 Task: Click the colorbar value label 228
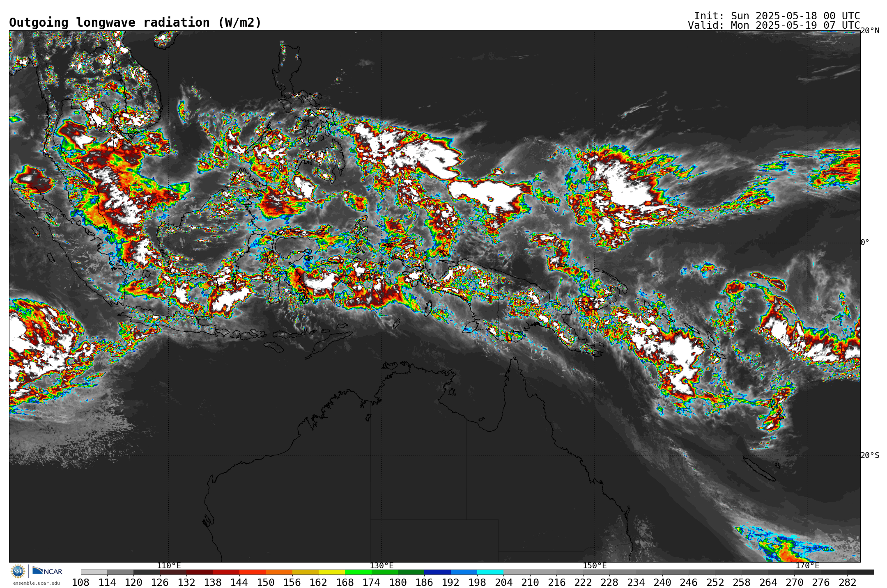pos(609,582)
